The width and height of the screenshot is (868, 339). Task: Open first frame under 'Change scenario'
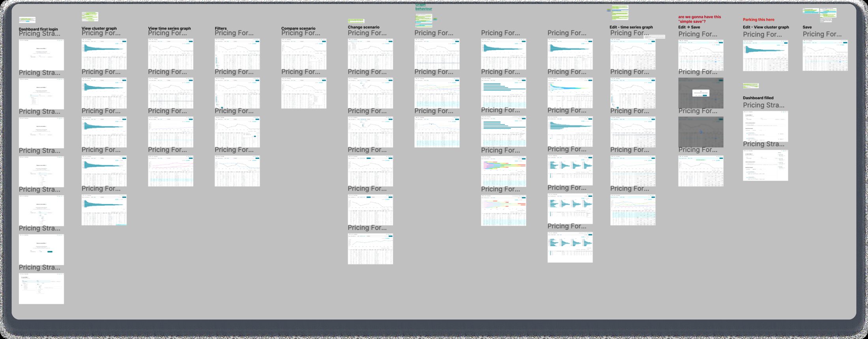370,54
